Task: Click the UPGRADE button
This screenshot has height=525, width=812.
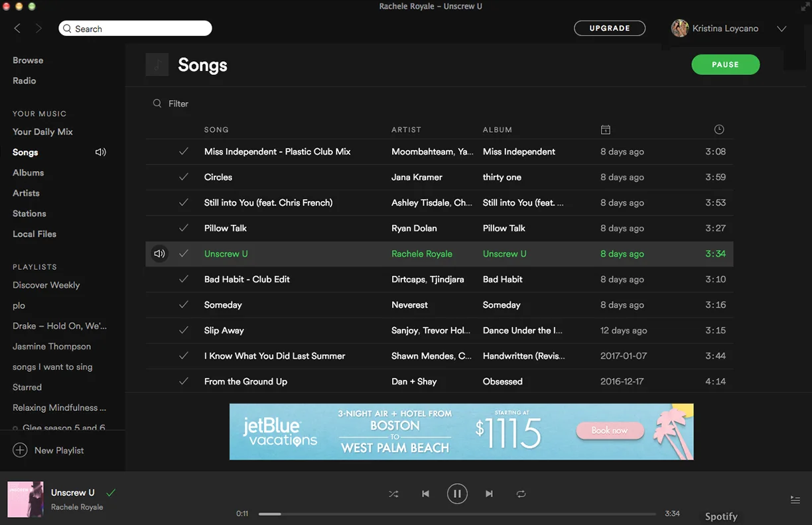Action: click(x=610, y=29)
